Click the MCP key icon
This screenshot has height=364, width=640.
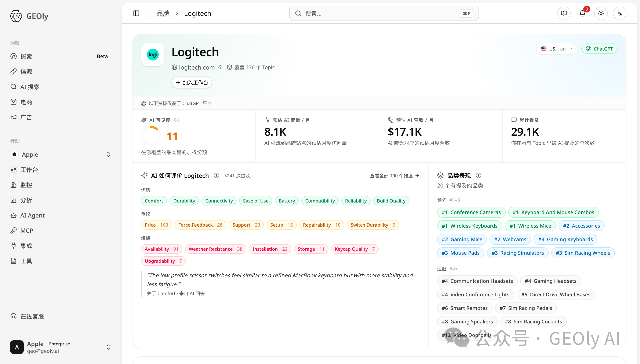click(14, 230)
